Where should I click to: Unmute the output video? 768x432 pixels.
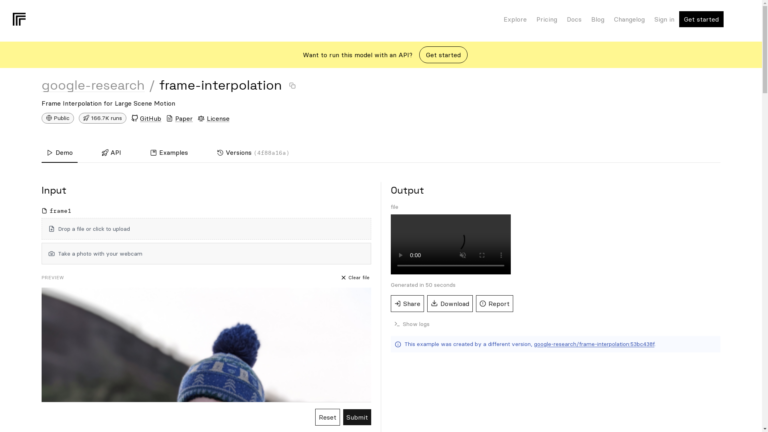pos(463,255)
